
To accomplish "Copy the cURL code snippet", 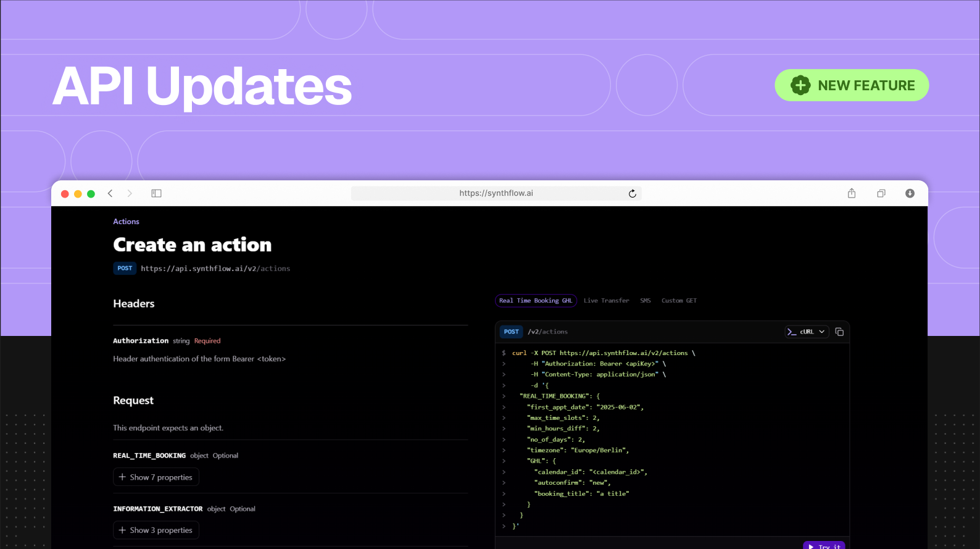I will pyautogui.click(x=839, y=332).
